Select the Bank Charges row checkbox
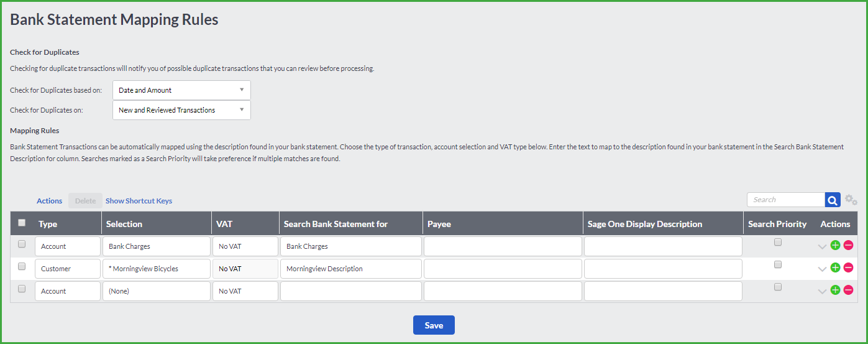 [22, 244]
